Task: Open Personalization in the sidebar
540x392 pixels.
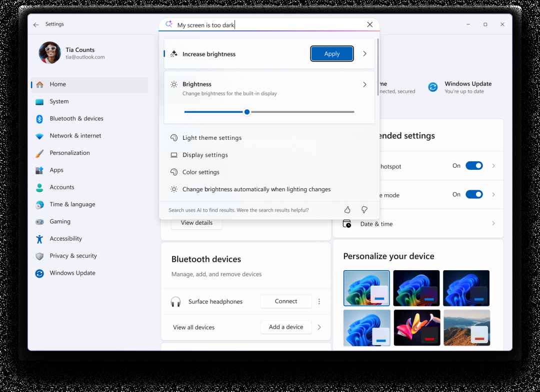Action: coord(69,153)
